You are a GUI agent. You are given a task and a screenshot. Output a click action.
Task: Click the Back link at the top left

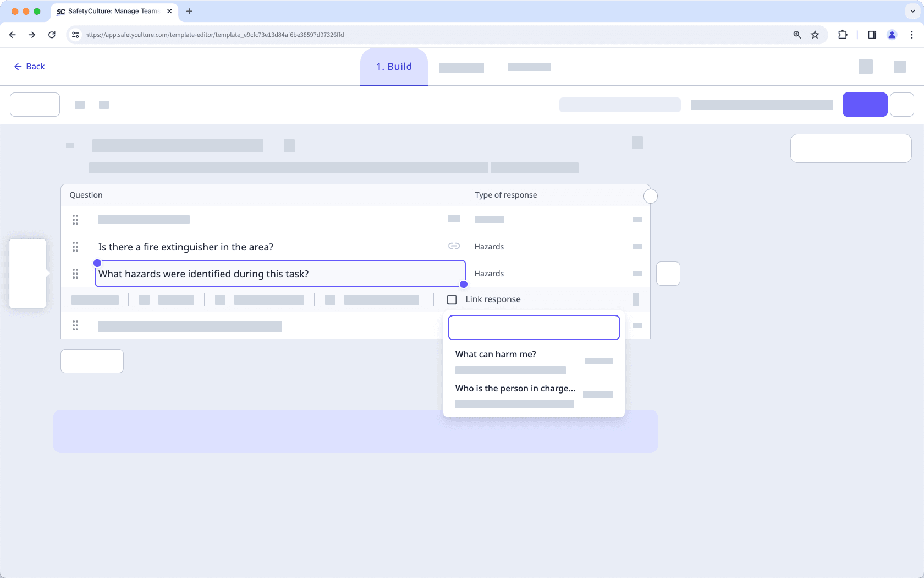(29, 66)
